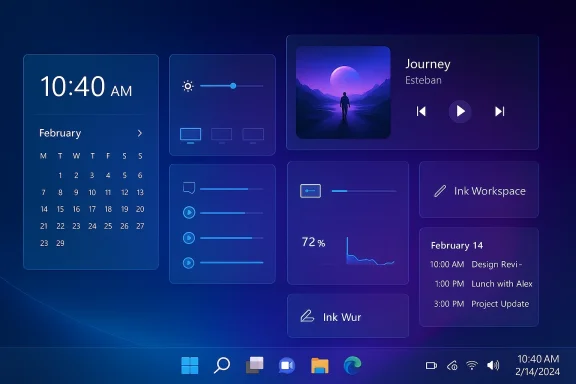Click the storage drive icon
Viewport: 576px width, 384px height.
[x=310, y=191]
